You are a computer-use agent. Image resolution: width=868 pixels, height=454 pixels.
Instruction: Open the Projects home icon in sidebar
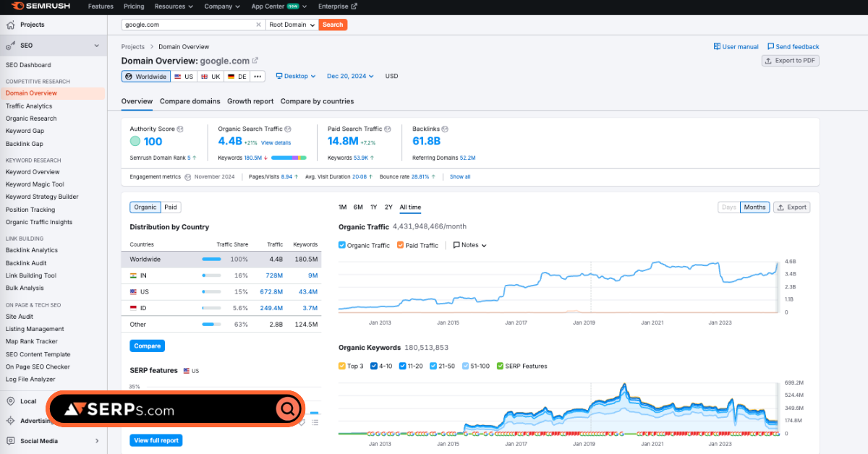click(11, 25)
